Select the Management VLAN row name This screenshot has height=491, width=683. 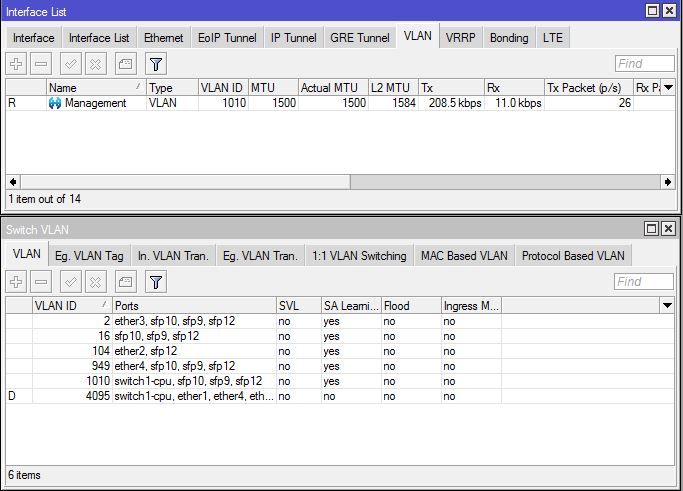point(95,103)
